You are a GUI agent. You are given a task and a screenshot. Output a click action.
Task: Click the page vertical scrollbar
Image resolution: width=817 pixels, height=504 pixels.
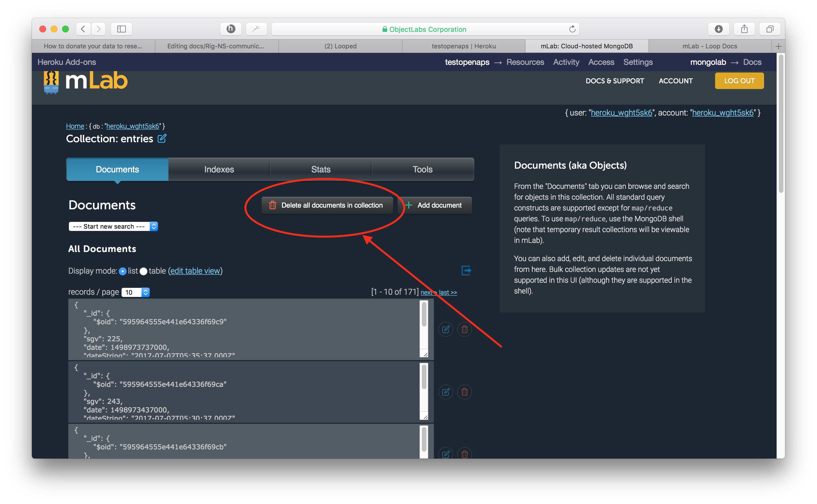(781, 123)
